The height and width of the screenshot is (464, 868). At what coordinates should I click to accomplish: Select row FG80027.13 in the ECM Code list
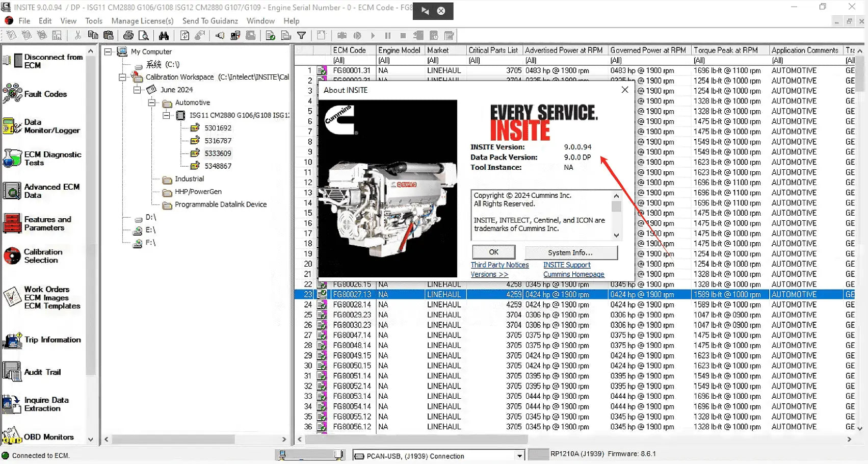pos(352,294)
